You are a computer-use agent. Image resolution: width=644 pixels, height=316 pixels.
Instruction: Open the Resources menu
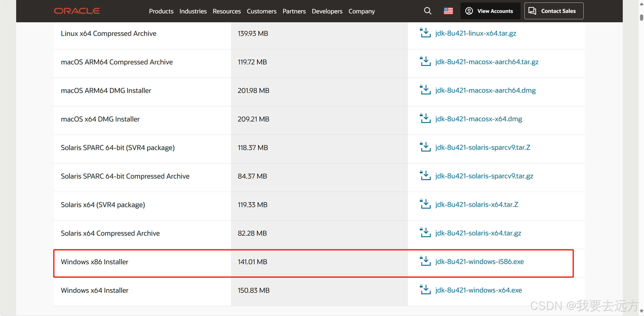226,11
